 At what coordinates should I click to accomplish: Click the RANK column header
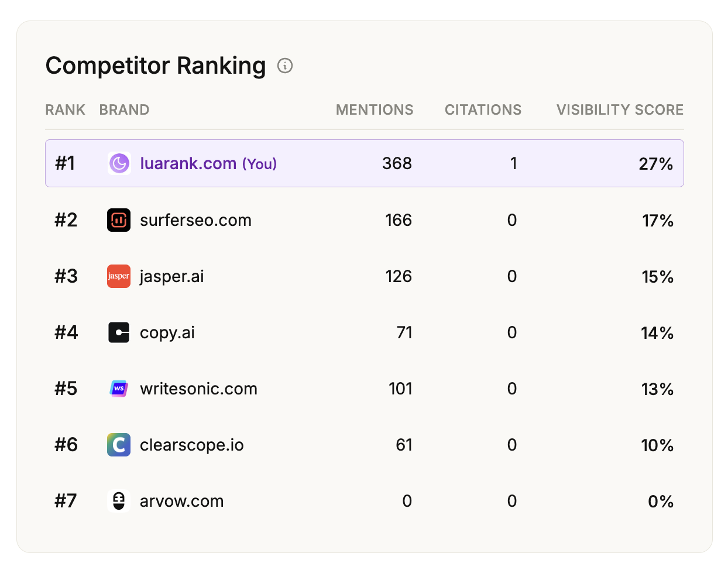click(65, 109)
